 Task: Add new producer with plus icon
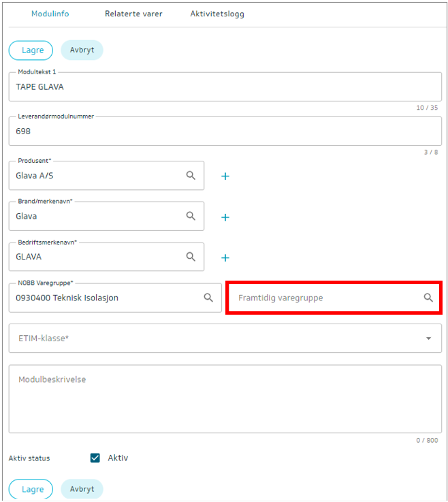(x=225, y=176)
